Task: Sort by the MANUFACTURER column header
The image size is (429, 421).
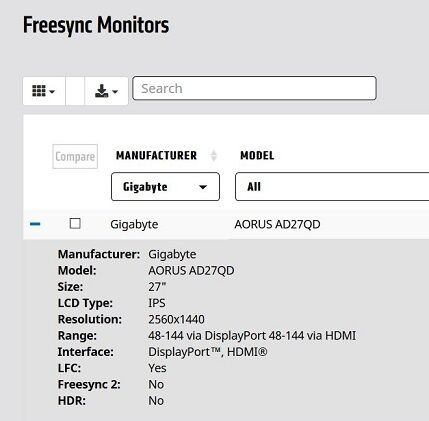Action: 156,155
